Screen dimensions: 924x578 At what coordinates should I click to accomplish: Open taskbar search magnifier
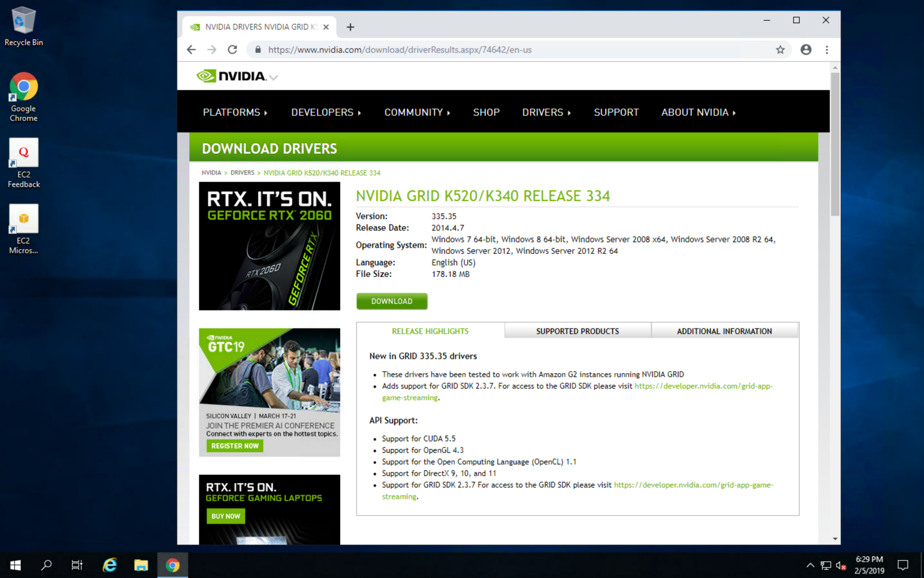[x=46, y=565]
